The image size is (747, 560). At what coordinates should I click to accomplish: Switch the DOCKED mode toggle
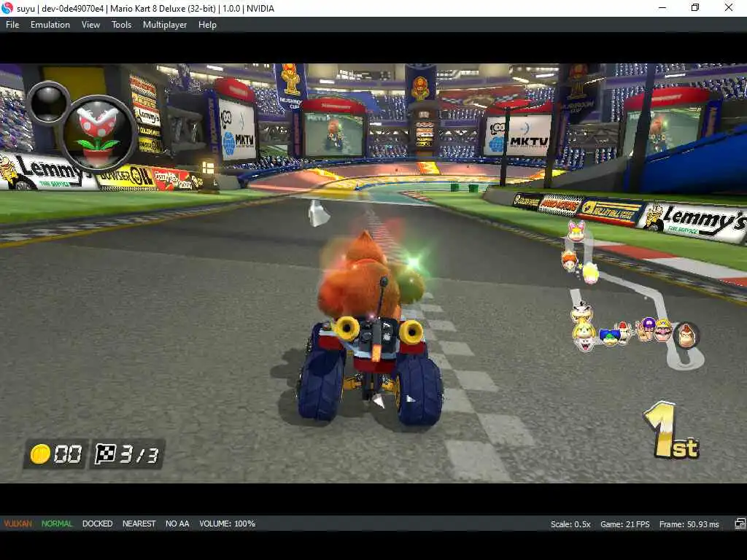tap(97, 524)
